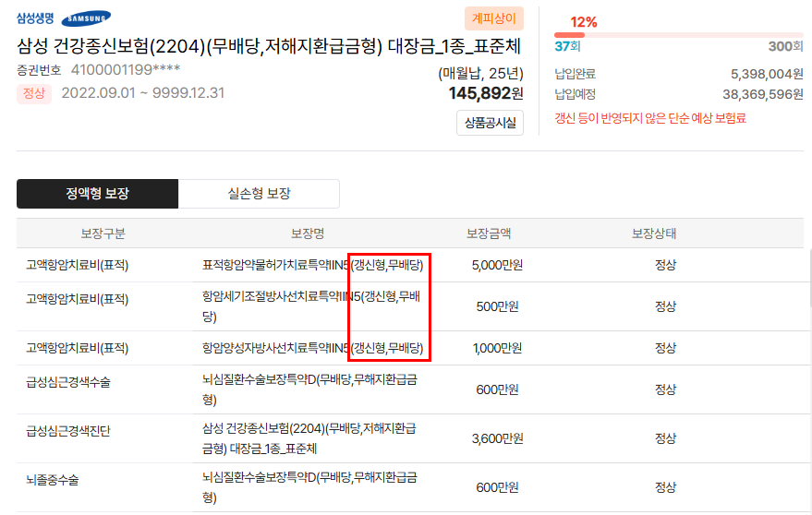Click the (매월납, 25년) payment term text
The image size is (812, 515).
tap(480, 74)
